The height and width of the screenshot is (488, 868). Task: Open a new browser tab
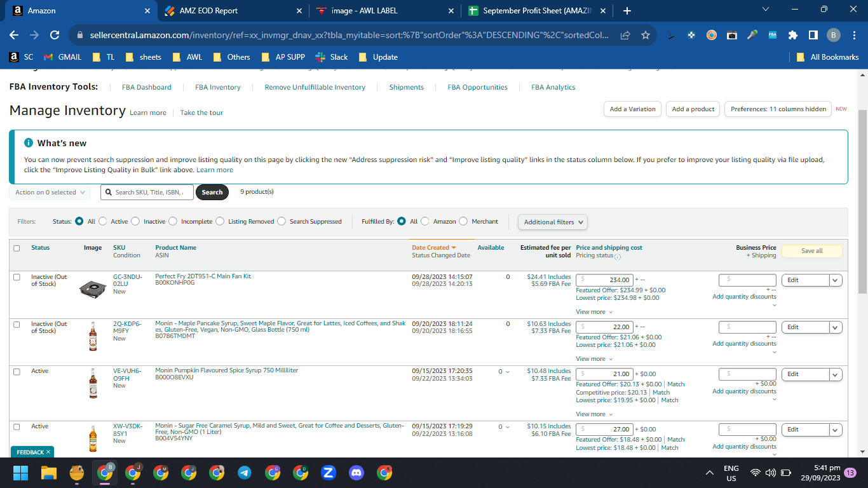(x=627, y=11)
